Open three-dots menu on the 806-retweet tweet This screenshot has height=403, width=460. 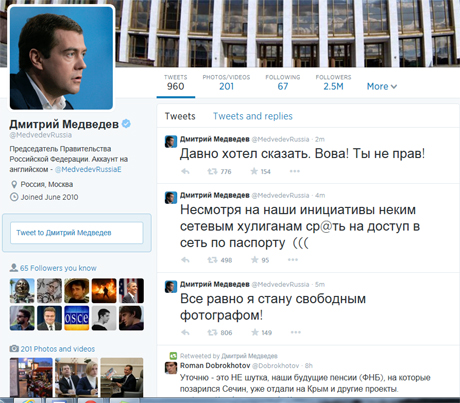(x=296, y=332)
